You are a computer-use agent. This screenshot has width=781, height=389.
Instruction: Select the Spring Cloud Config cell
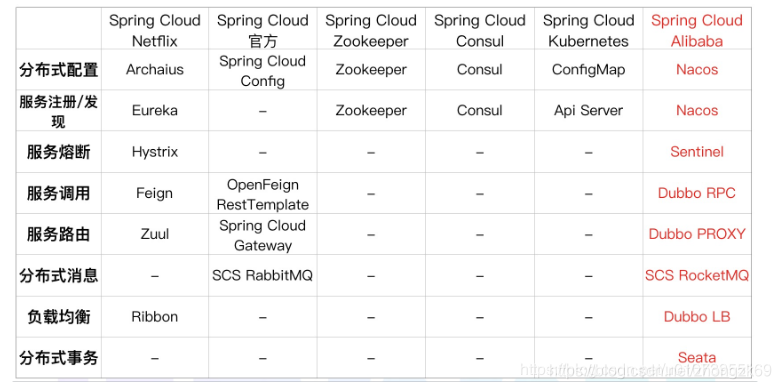point(262,71)
